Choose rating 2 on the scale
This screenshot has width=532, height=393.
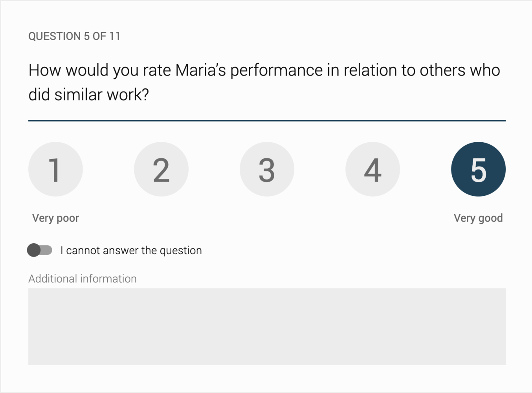coord(161,169)
